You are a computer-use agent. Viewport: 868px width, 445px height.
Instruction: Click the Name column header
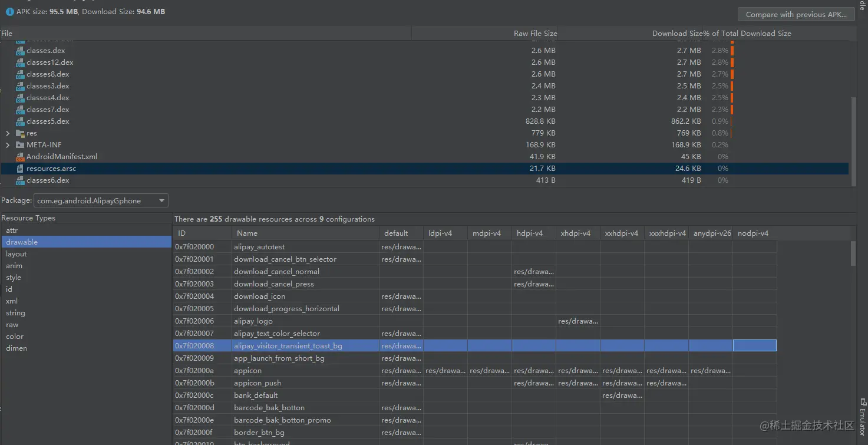[x=305, y=233]
